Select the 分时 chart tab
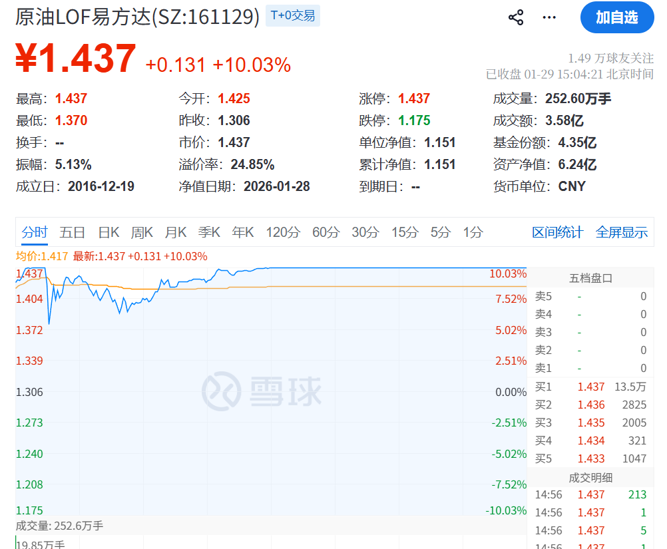 point(34,232)
